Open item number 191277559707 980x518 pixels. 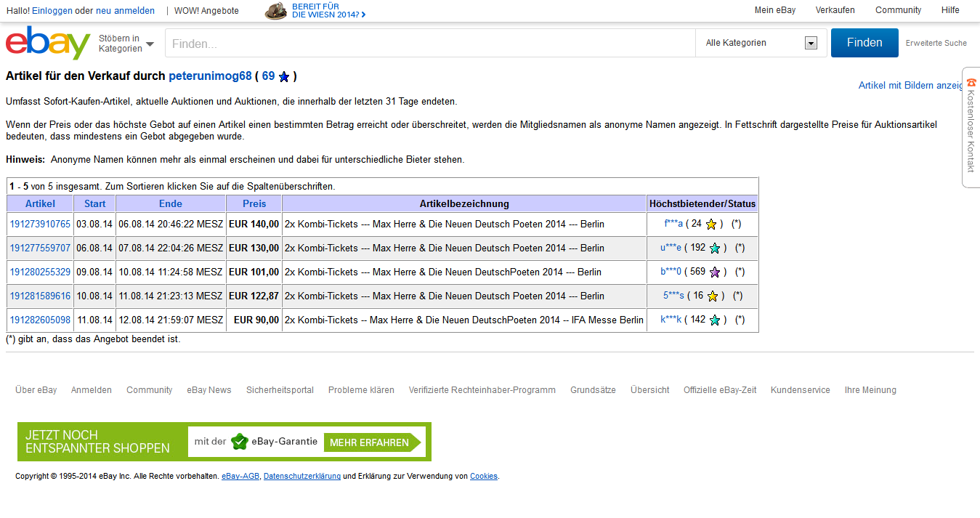tap(40, 248)
